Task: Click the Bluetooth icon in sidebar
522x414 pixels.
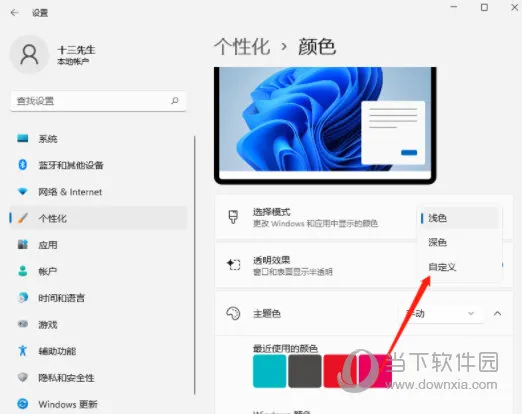Action: tap(23, 165)
